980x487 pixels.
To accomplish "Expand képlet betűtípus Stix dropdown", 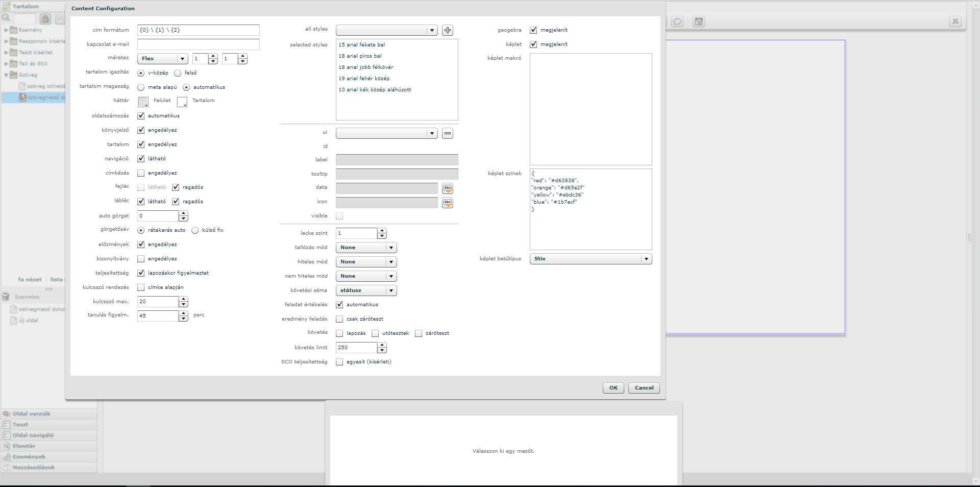I will tap(591, 259).
